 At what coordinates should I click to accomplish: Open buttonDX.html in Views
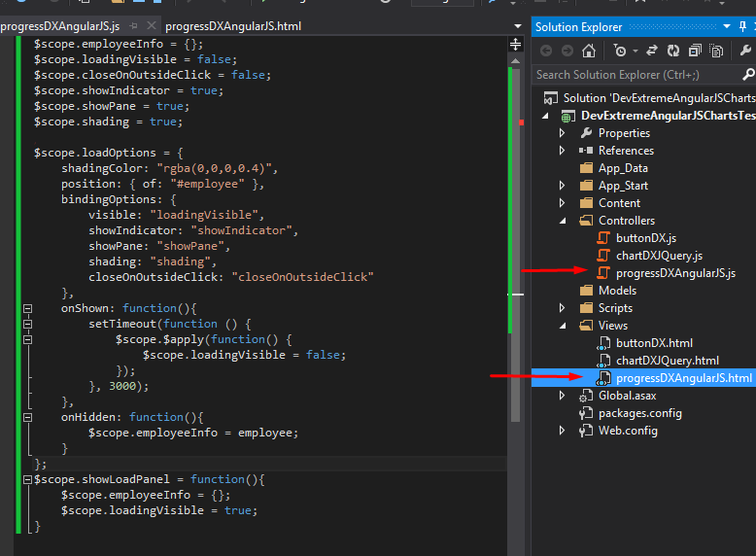pyautogui.click(x=654, y=343)
